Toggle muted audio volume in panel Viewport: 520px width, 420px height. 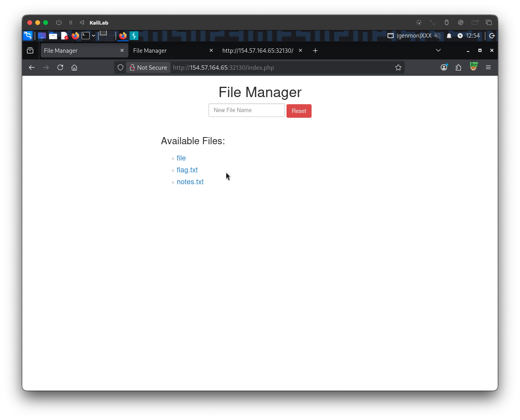(x=438, y=36)
